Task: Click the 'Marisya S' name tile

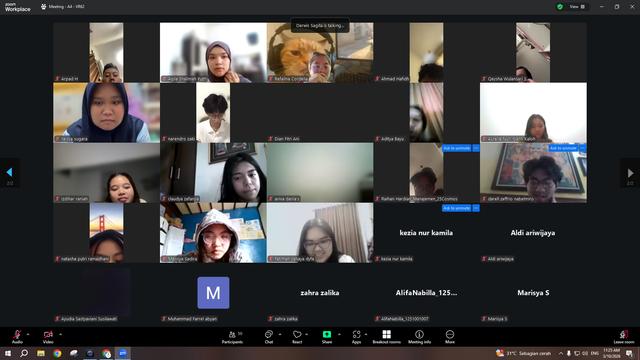Action: point(533,293)
